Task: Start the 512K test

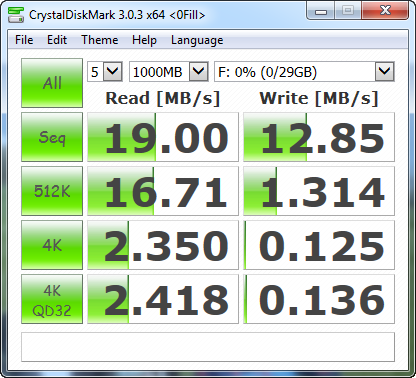Action: 52,191
